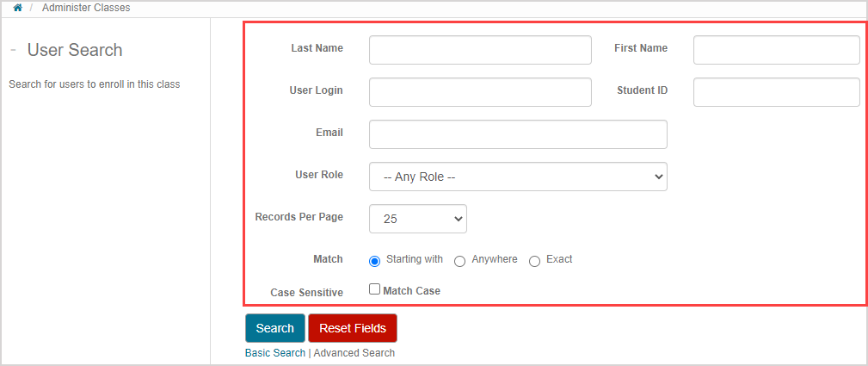Enable the Match Case checkbox
Screen dimensions: 868x366
point(374,290)
